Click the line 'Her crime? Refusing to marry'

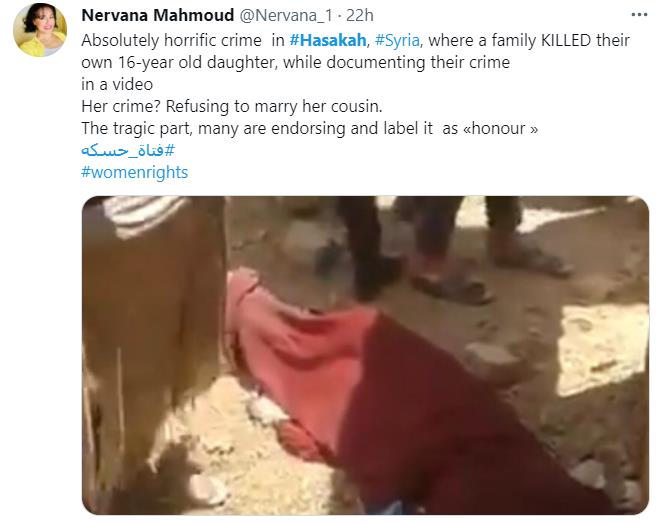tap(232, 107)
